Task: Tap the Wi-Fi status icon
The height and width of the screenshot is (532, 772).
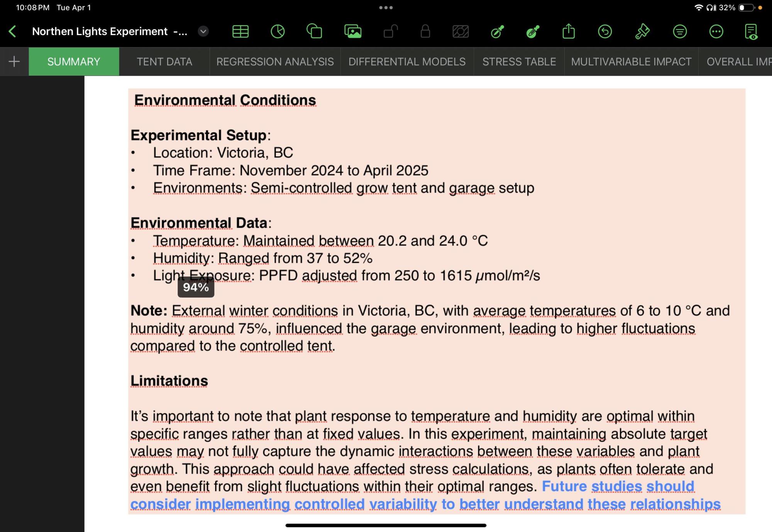Action: (699, 8)
